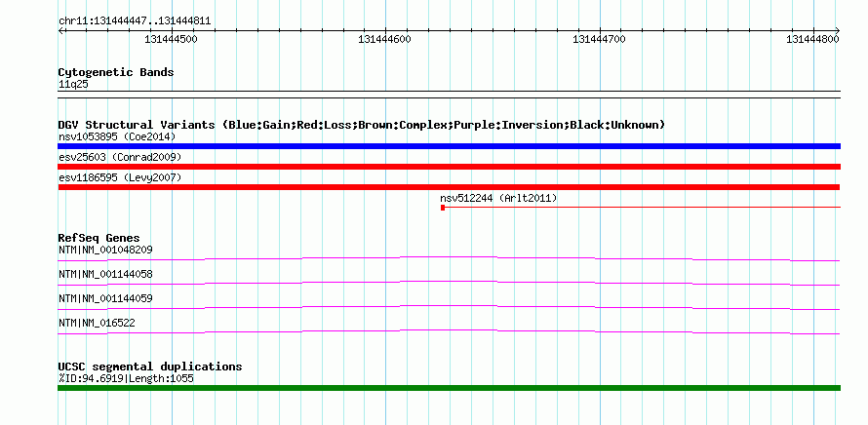Click the 131444800 ruler position label
Viewport: 868px width, 425px height.
(812, 39)
